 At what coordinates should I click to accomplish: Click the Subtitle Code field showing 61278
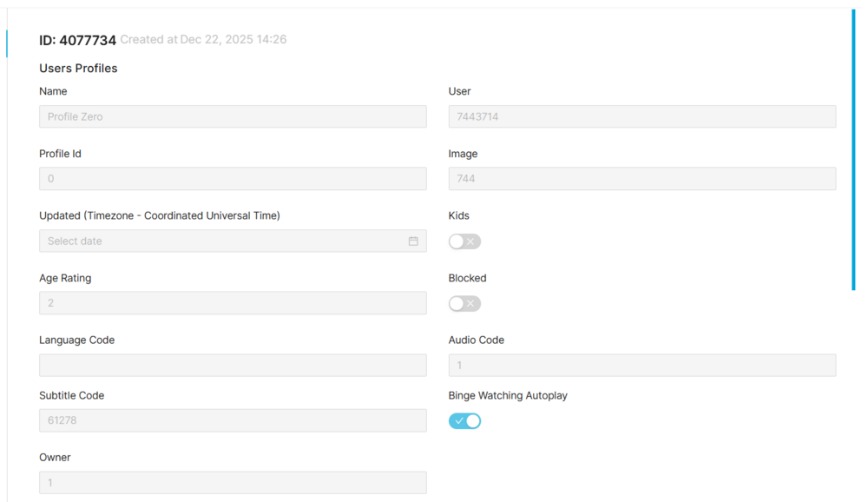tap(233, 420)
